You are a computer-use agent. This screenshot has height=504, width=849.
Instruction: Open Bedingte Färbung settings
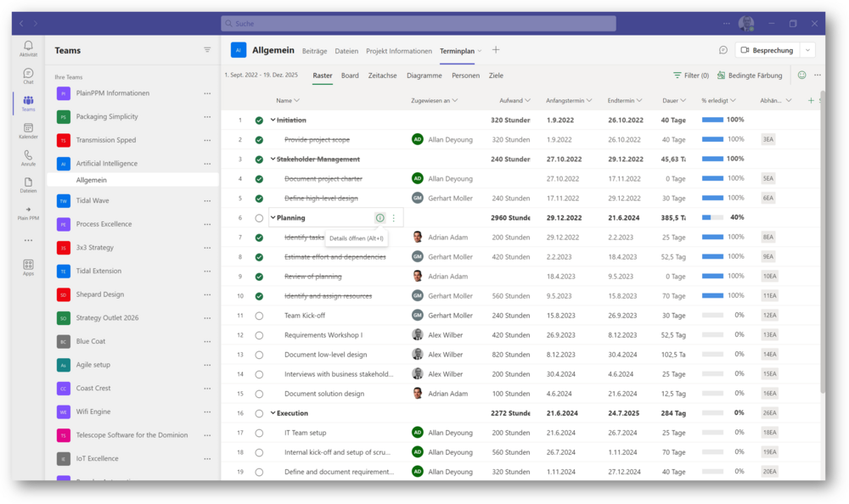pos(751,76)
